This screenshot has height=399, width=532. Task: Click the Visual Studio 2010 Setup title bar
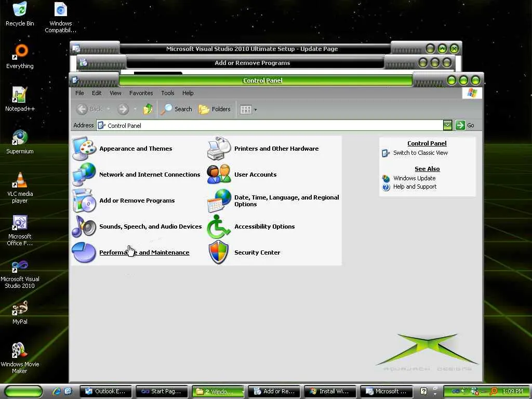(252, 49)
